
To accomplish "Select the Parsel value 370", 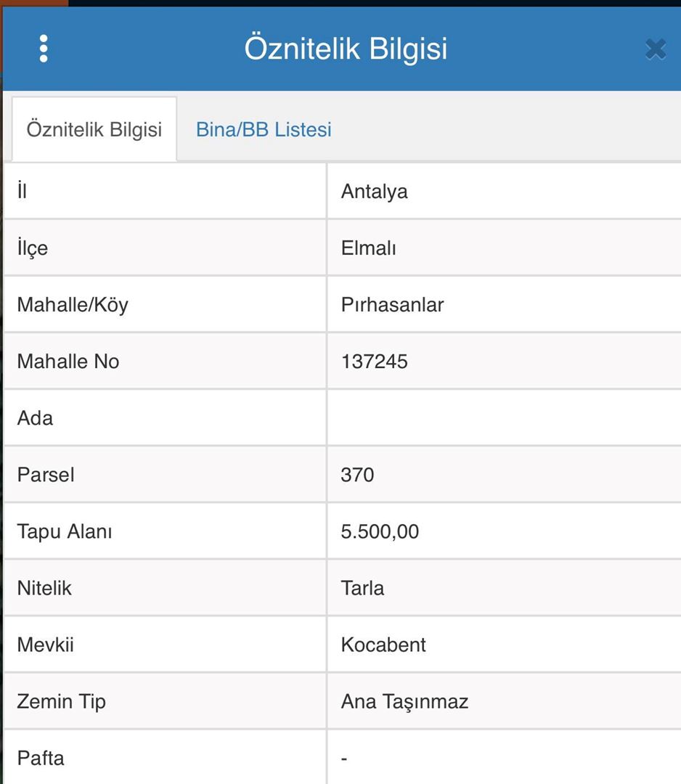I will pyautogui.click(x=357, y=475).
